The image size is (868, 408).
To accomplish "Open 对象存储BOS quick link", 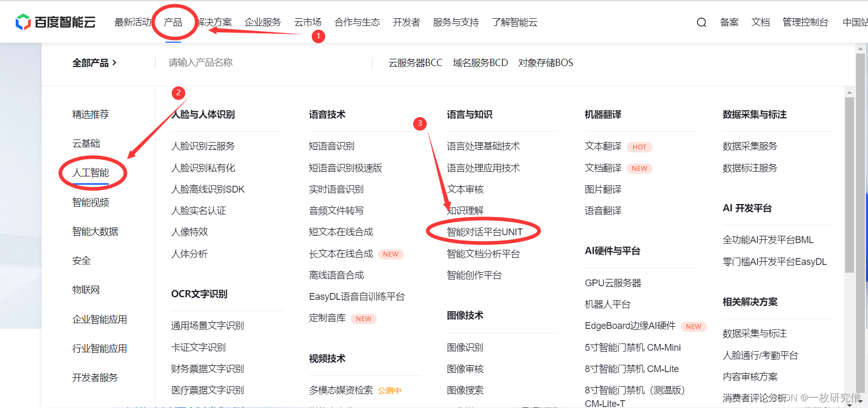I will (546, 63).
